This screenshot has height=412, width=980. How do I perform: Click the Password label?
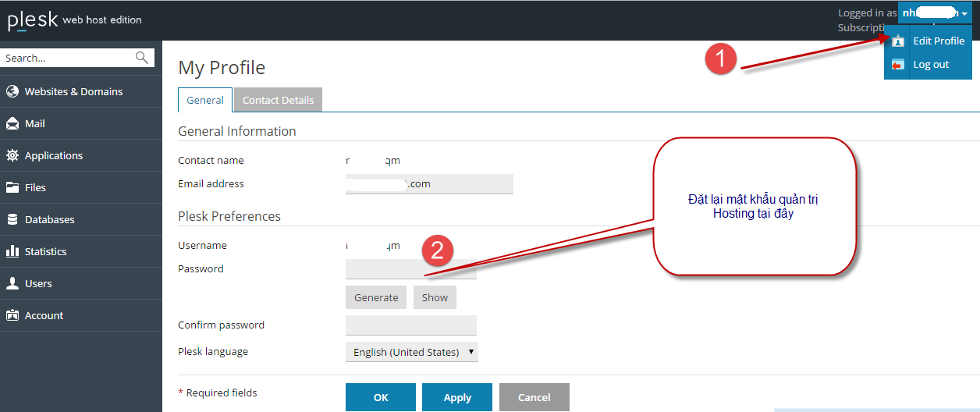[x=201, y=268]
